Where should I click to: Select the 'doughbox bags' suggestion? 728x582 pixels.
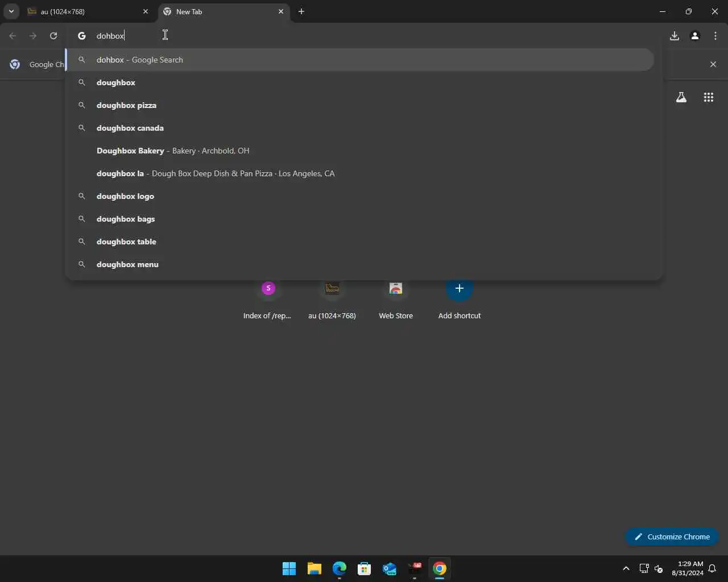tap(361, 219)
